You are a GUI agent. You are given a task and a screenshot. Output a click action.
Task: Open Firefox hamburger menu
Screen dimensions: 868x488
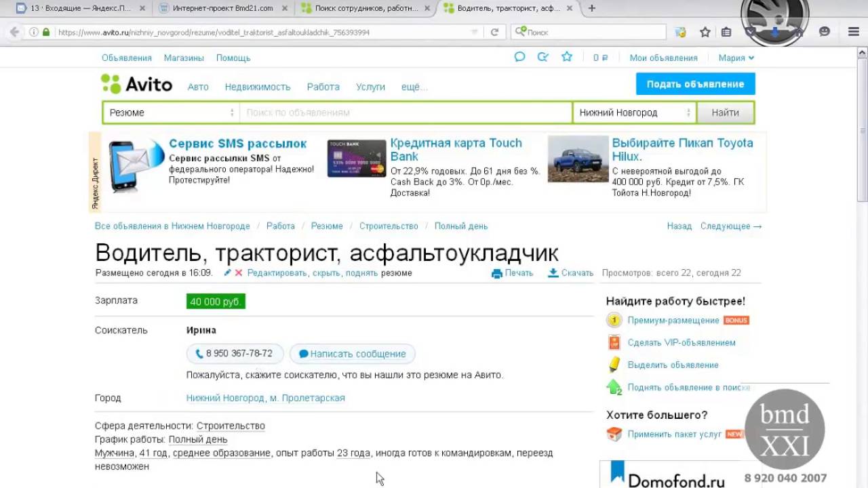click(x=854, y=32)
